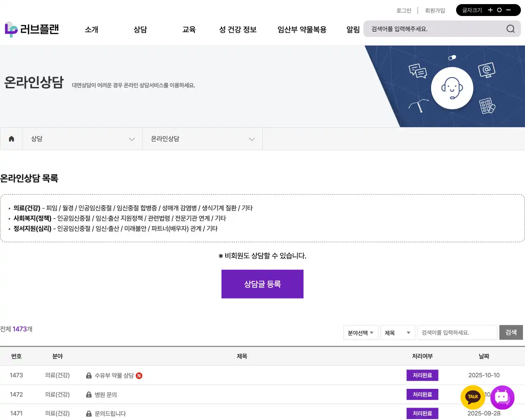Click the gray 검색 button
The height and width of the screenshot is (420, 525).
pos(511,332)
